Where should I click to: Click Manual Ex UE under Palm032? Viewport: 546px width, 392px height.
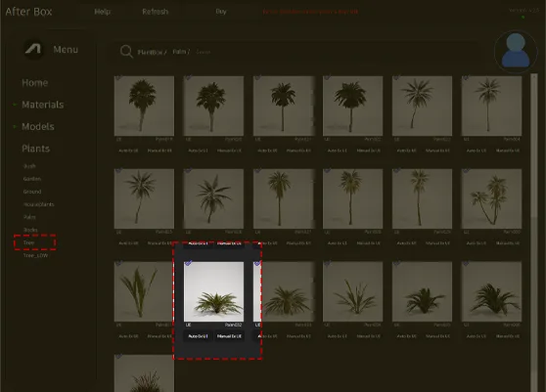[x=229, y=336]
